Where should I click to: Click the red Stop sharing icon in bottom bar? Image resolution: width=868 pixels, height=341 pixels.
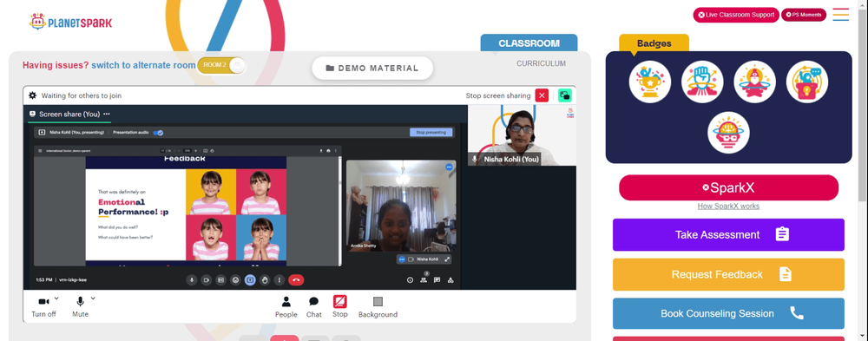coord(340,302)
